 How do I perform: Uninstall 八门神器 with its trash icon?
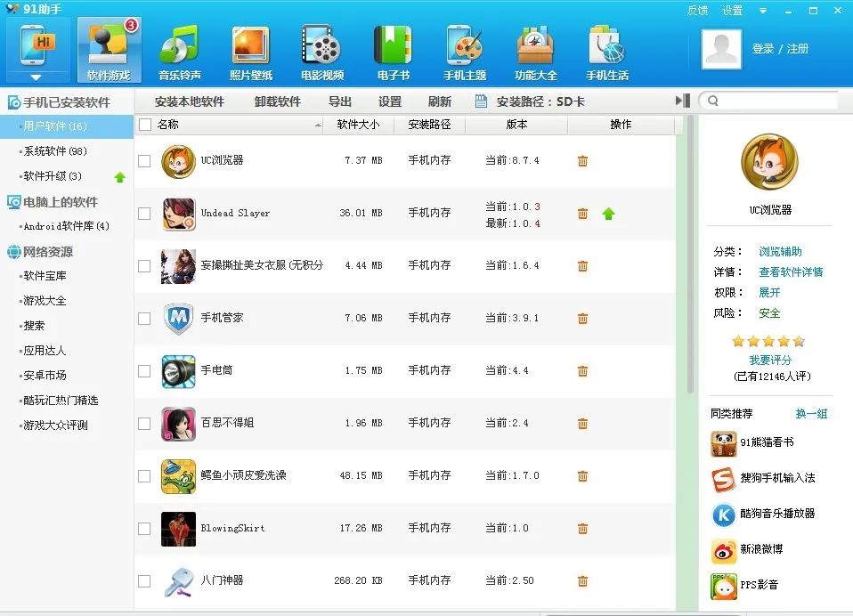(x=582, y=581)
